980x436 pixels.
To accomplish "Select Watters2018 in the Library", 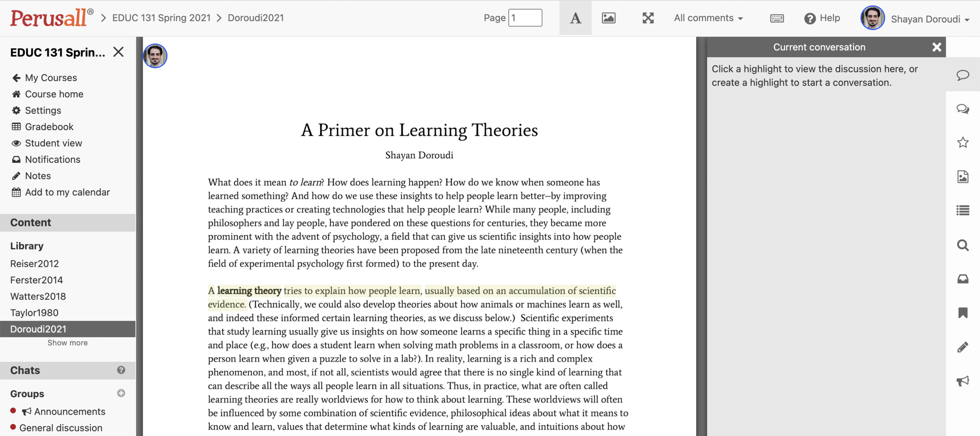I will (x=38, y=296).
